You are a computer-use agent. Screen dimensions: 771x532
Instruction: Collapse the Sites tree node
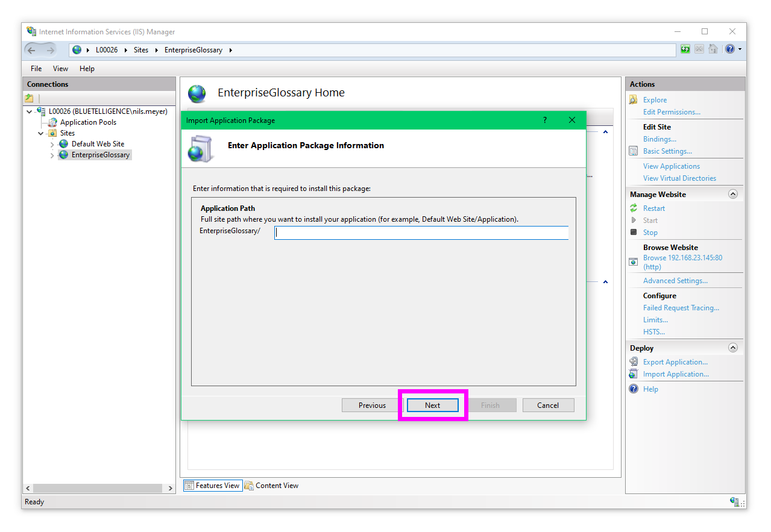(41, 133)
